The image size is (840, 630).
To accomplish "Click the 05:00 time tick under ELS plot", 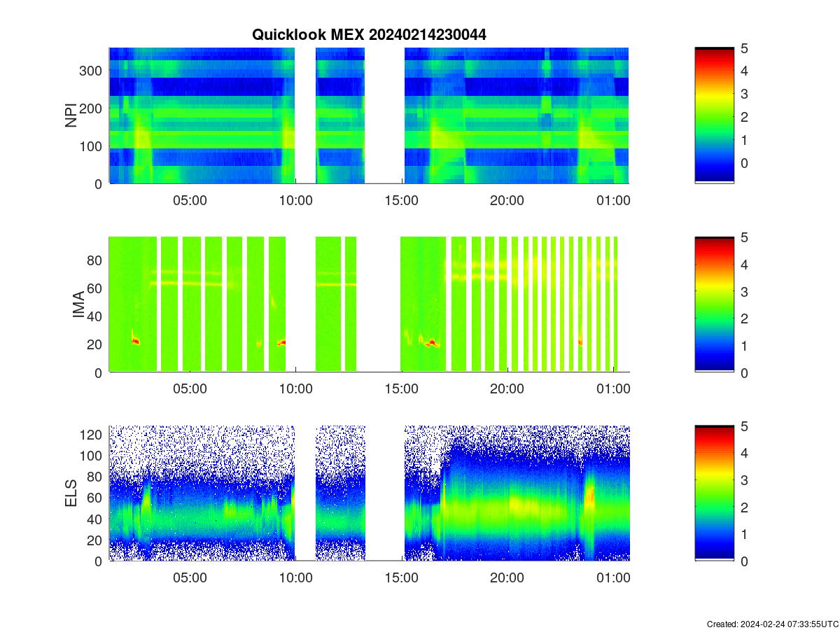I will 190,577.
